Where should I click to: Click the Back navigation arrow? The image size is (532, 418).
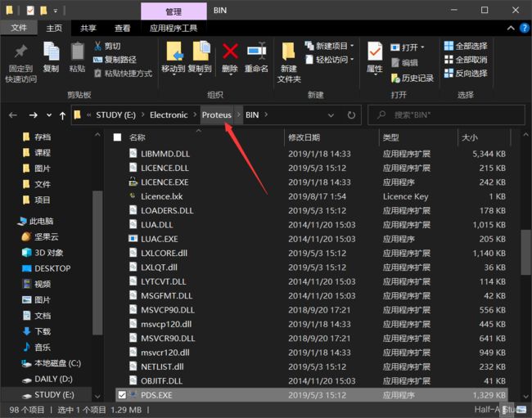click(13, 115)
